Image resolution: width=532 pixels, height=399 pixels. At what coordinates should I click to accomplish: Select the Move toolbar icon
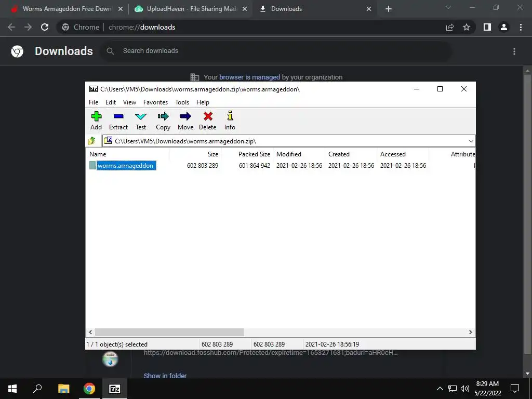[x=185, y=116]
